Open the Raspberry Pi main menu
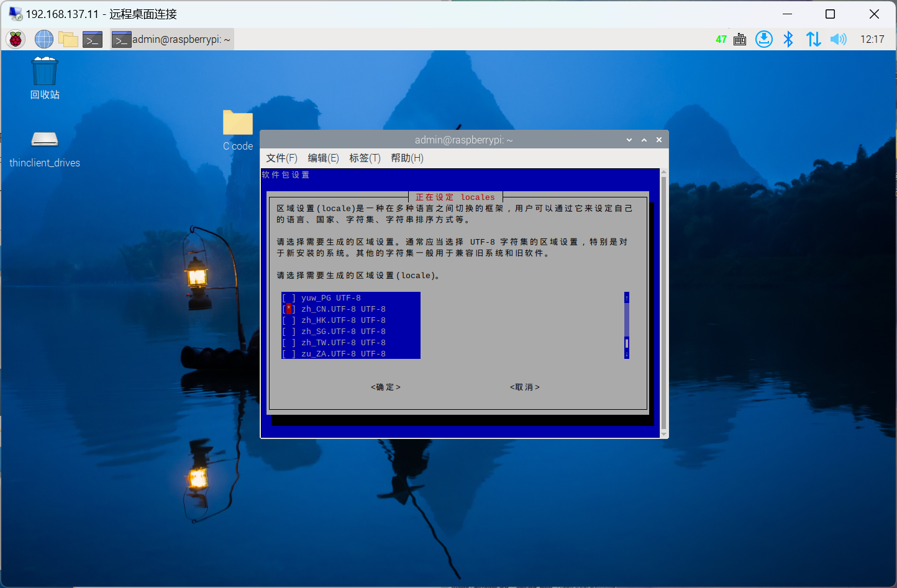Screen dimensions: 897x588 [16, 39]
